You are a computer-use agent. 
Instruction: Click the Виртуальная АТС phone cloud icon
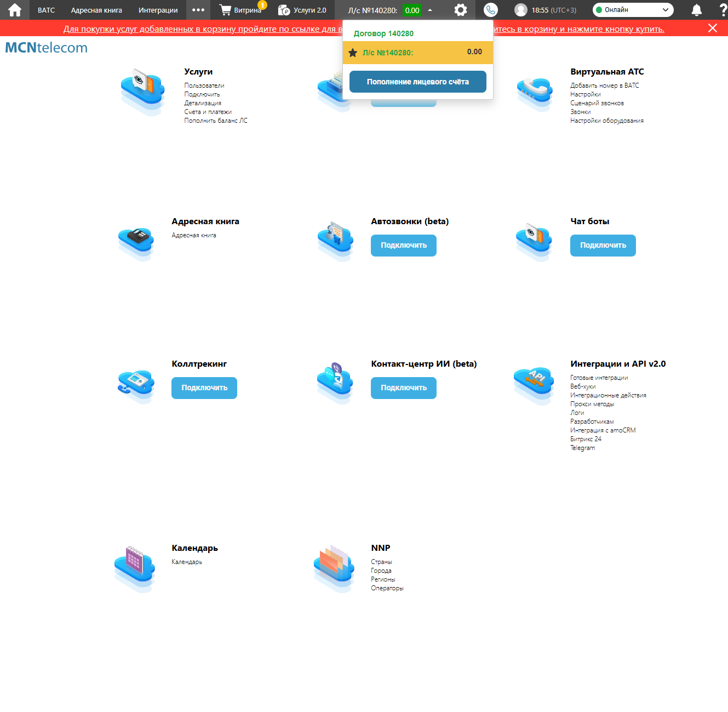coord(535,94)
